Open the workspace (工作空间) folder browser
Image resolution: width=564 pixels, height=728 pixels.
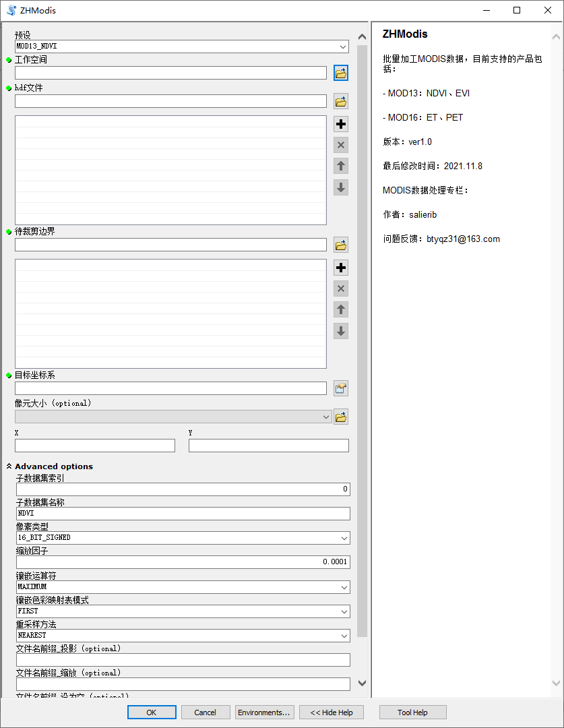(341, 73)
